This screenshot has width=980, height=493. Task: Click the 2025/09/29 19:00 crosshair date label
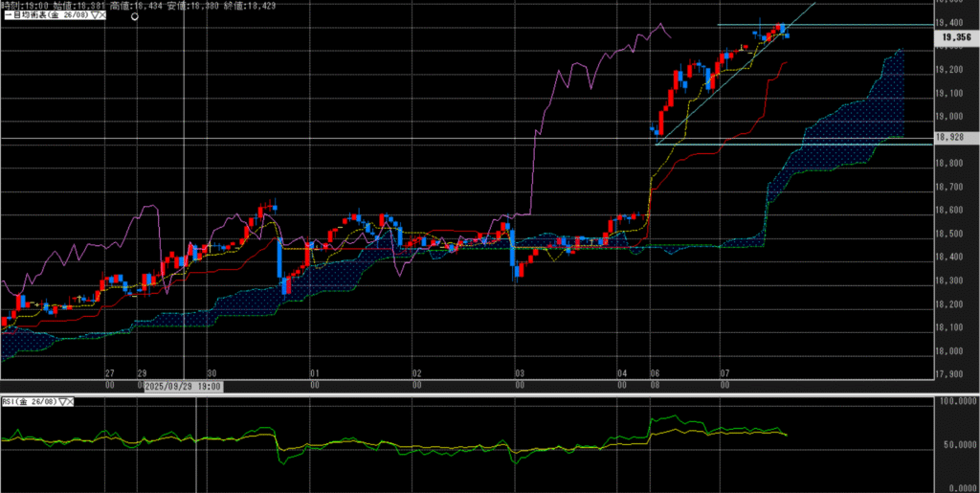point(184,386)
